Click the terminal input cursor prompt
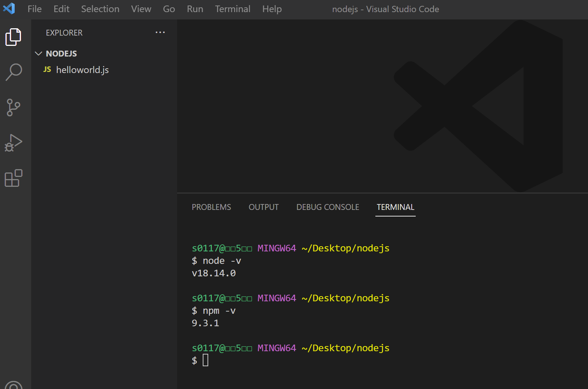588x389 pixels. pyautogui.click(x=205, y=360)
